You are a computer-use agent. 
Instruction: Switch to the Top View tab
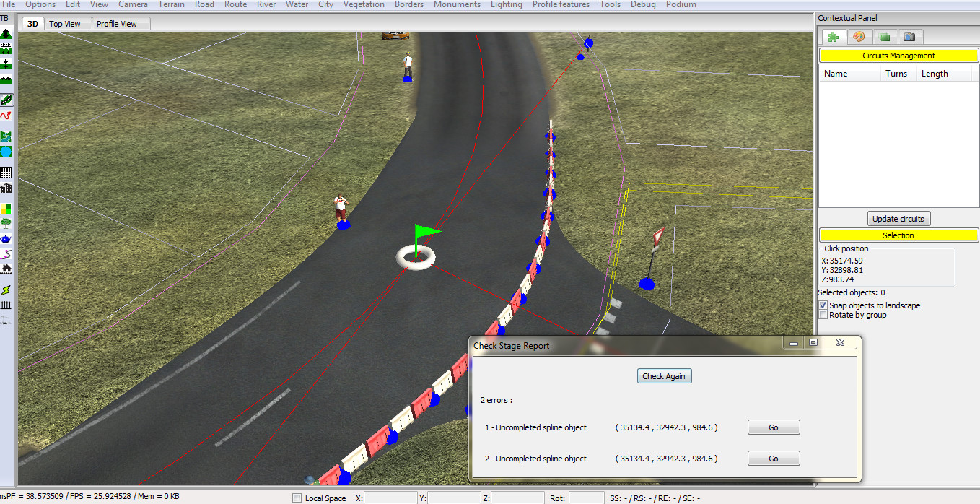tap(65, 24)
